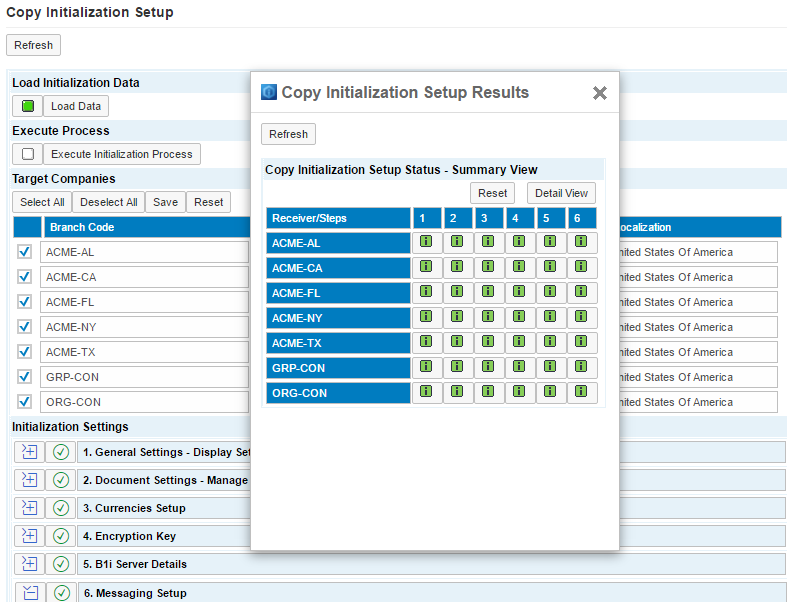Screen dimensions: 787x602
Task: Toggle the Execute Process checkbox
Action: coord(28,154)
